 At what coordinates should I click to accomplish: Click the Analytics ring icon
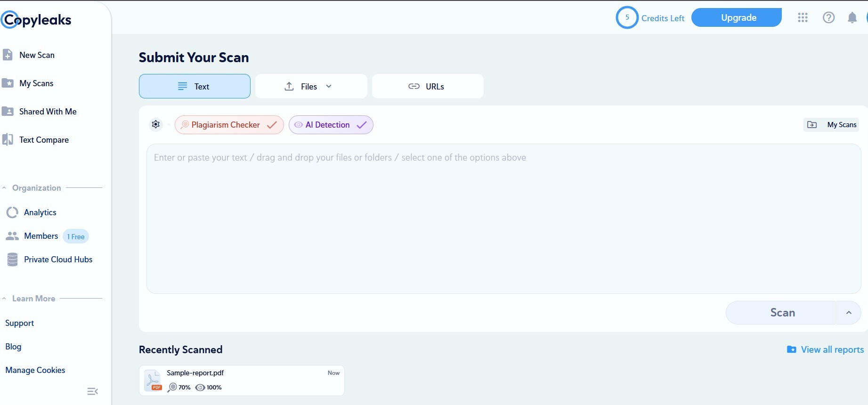pyautogui.click(x=12, y=212)
